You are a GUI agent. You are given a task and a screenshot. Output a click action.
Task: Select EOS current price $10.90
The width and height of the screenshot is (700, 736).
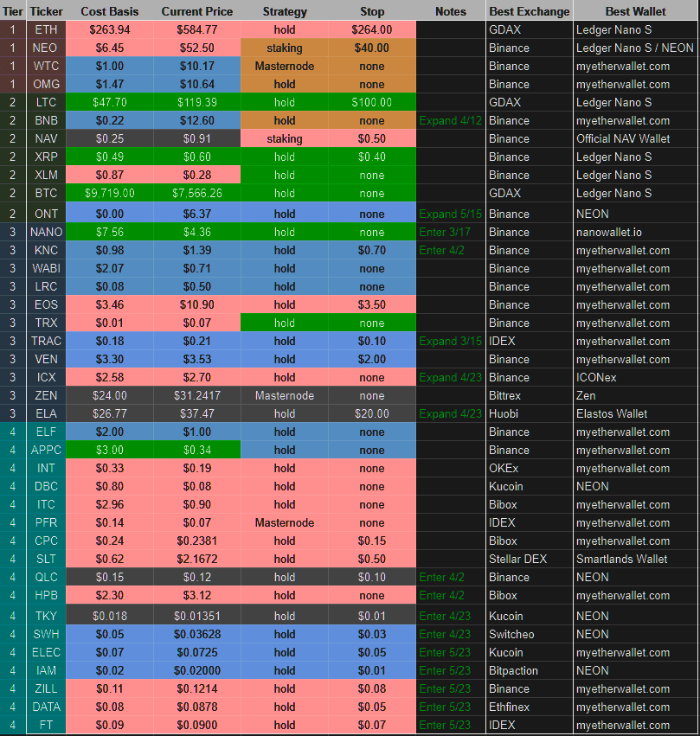point(196,304)
